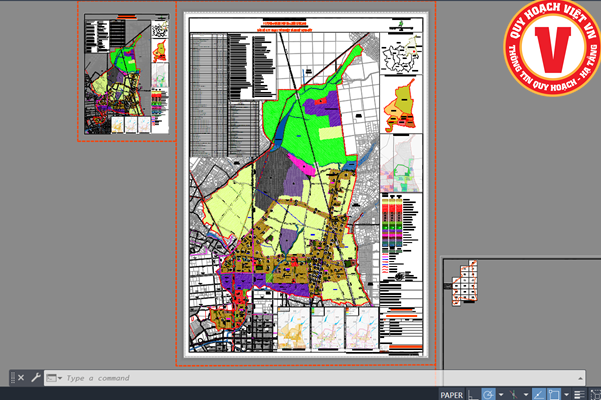Viewport: 601px width, 400px height.
Task: Toggle 2D Object Snap icon
Action: point(555,394)
